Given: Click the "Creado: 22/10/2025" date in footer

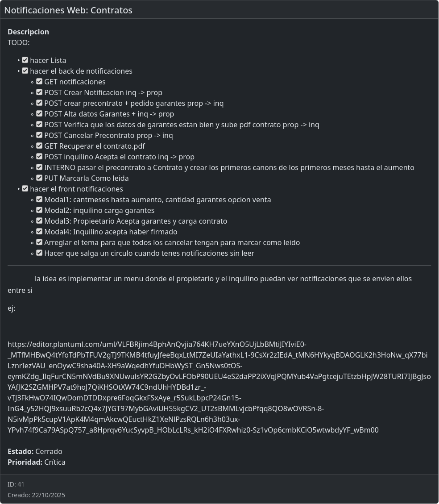Looking at the screenshot, I should (x=36, y=495).
